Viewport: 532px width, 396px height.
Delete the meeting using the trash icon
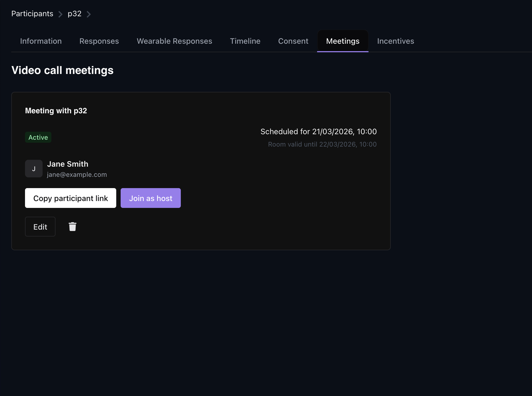tap(73, 227)
